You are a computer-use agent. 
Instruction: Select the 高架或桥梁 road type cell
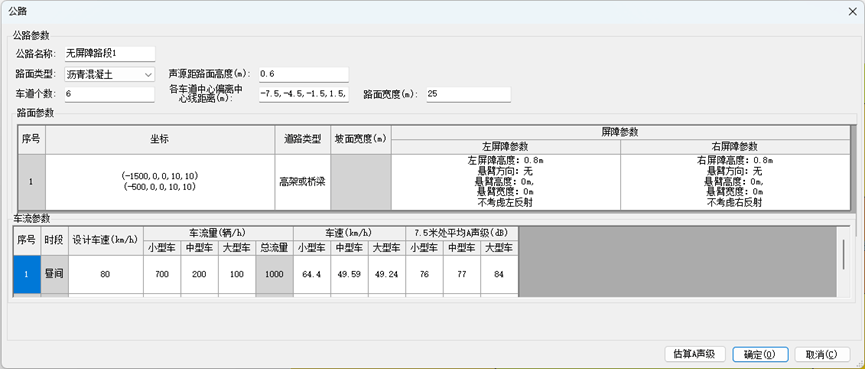(x=303, y=182)
